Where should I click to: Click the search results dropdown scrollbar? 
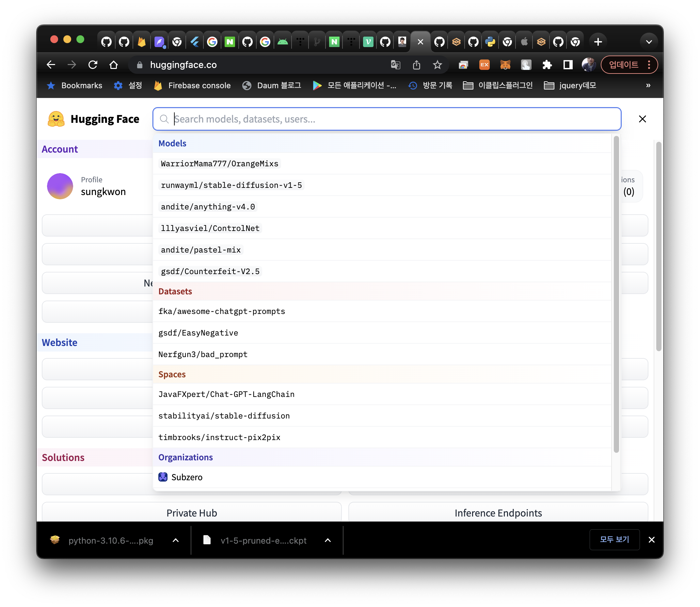point(616,294)
